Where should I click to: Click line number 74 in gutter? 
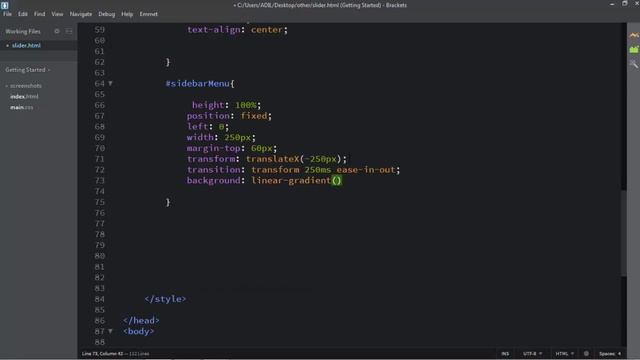(100, 191)
